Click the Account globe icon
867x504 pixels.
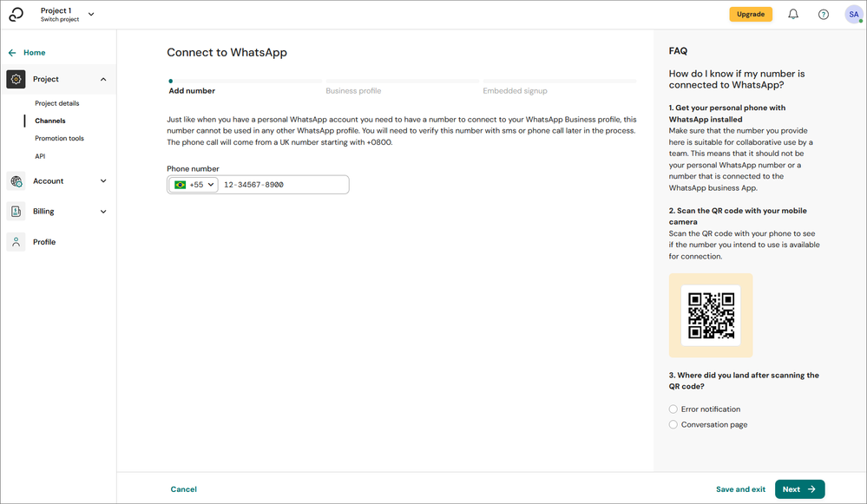[16, 181]
